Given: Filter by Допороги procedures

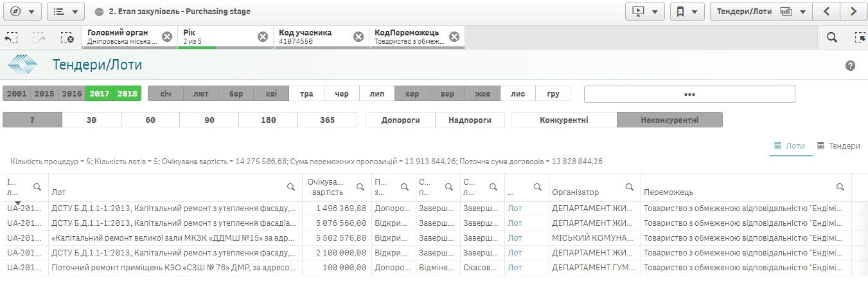Looking at the screenshot, I should click(400, 120).
